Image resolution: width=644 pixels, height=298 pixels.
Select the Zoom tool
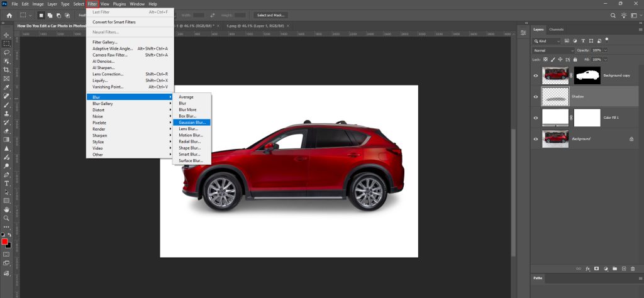point(6,218)
